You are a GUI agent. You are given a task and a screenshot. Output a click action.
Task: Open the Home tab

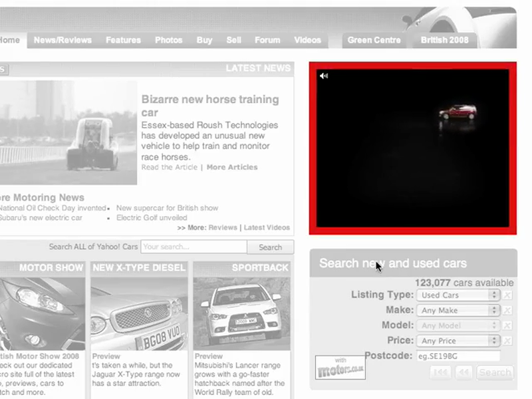coord(11,40)
